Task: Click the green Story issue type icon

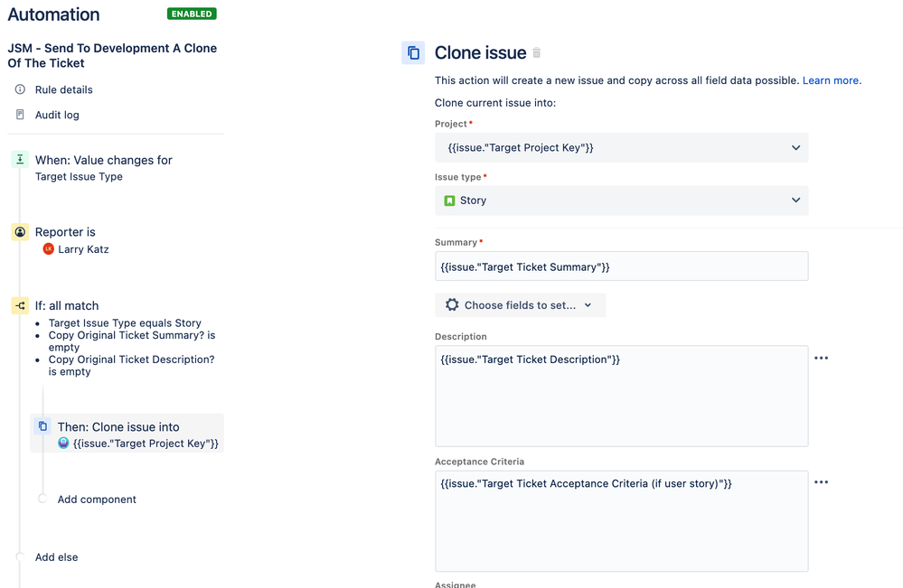Action: coord(450,201)
